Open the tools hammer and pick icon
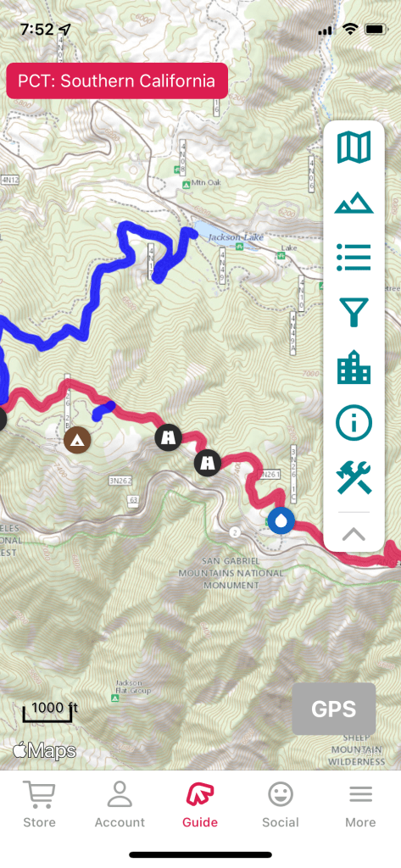Image resolution: width=401 pixels, height=868 pixels. coord(354,478)
